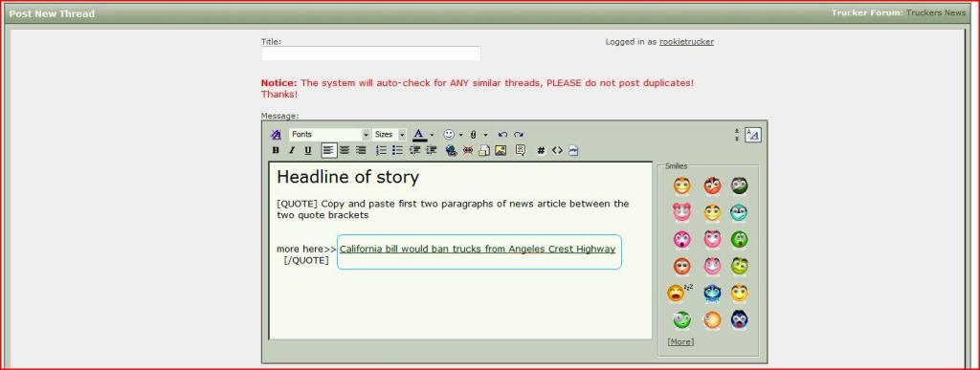Increase indent of message text
The width and height of the screenshot is (980, 370).
pos(431,150)
